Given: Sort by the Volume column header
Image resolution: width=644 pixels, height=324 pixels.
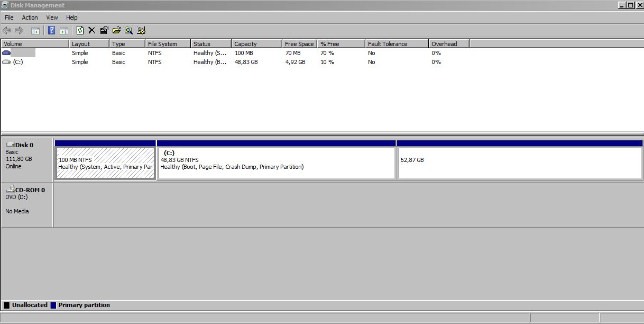Looking at the screenshot, I should click(x=35, y=44).
